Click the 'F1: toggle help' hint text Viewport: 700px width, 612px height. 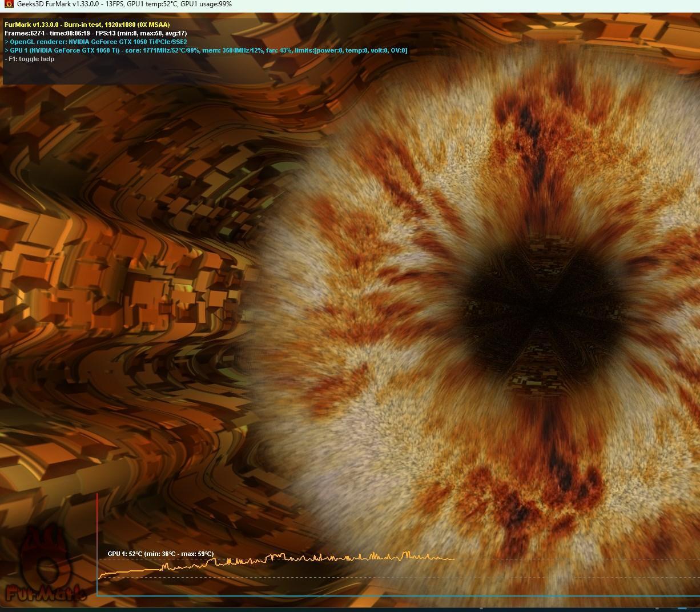click(30, 59)
